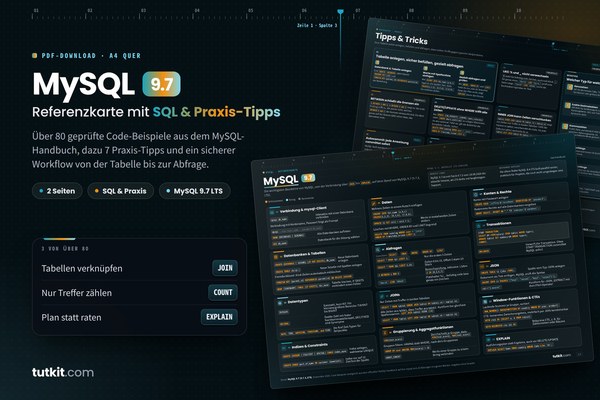The image size is (600, 400).
Task: Click the 'Abfragen' section heading
Action: coord(394,248)
